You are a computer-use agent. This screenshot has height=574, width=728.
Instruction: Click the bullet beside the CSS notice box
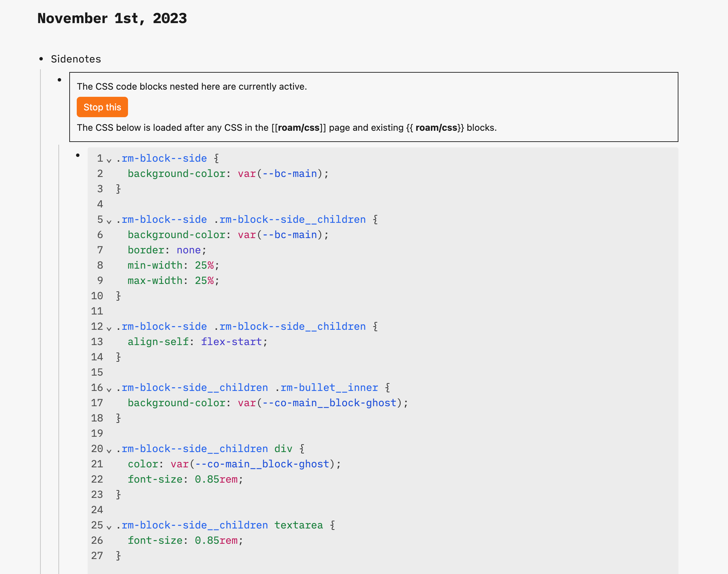(x=59, y=80)
